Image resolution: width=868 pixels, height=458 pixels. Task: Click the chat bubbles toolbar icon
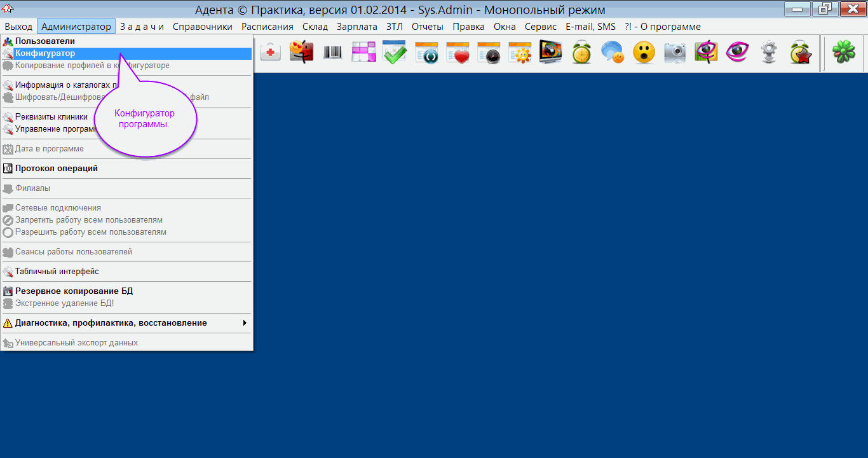pos(613,52)
